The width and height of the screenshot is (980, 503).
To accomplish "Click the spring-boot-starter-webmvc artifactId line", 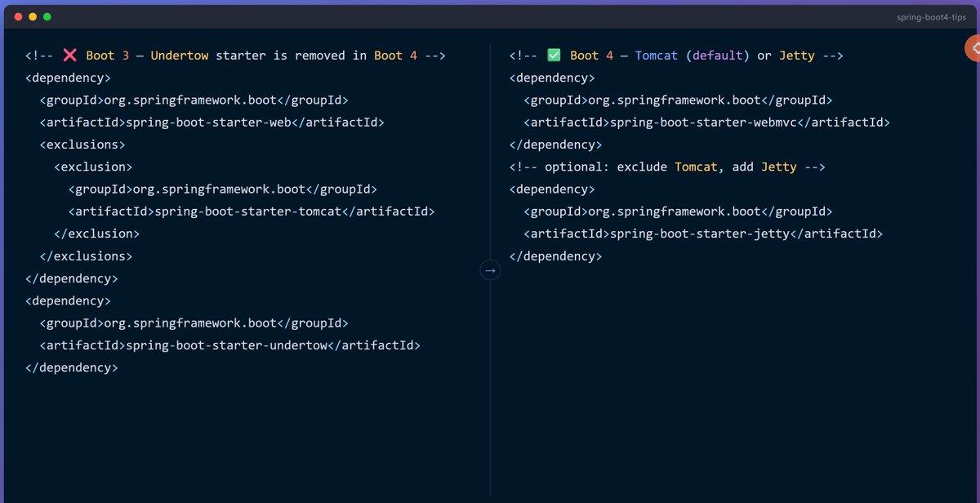I will tap(706, 122).
